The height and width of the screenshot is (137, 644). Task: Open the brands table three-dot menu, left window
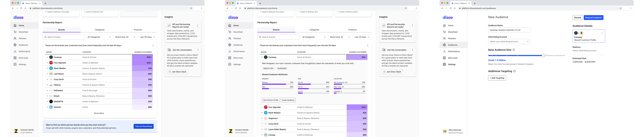coord(153,46)
